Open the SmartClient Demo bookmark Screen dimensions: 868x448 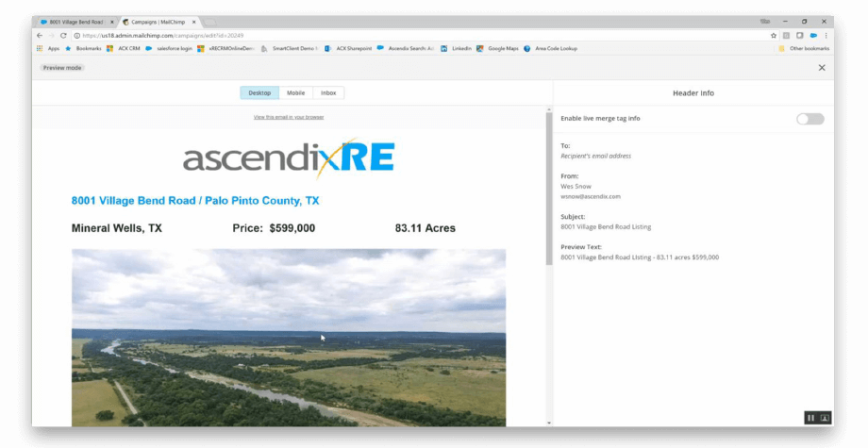click(290, 49)
